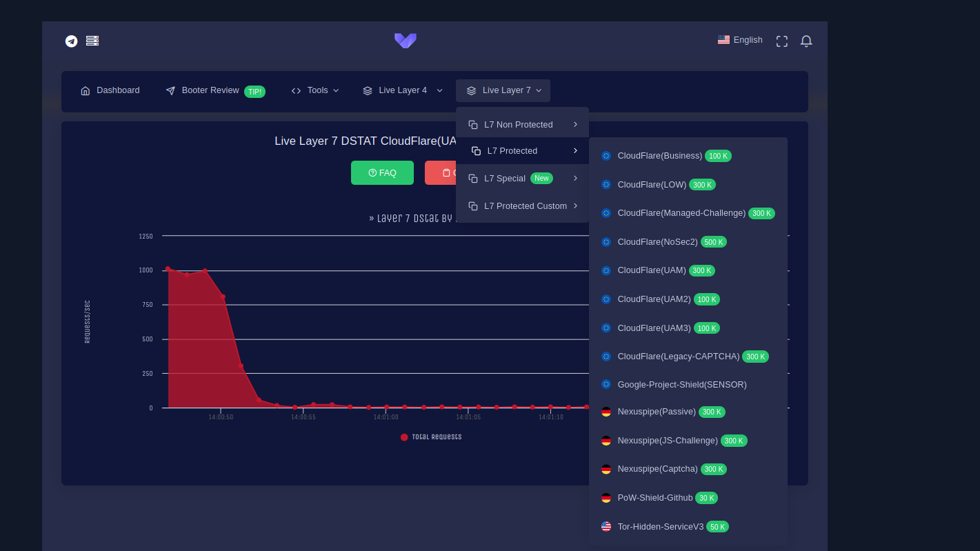Expand L7 Protected Custom submenu arrow
The image size is (980, 551).
575,206
